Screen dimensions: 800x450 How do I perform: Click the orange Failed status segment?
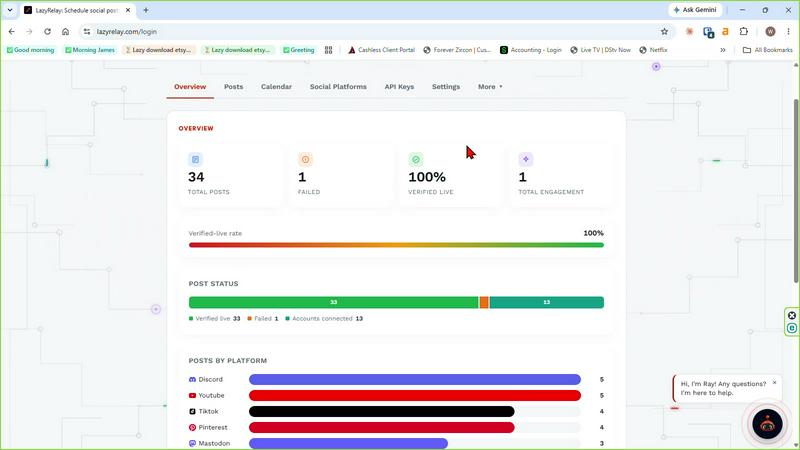coord(484,303)
